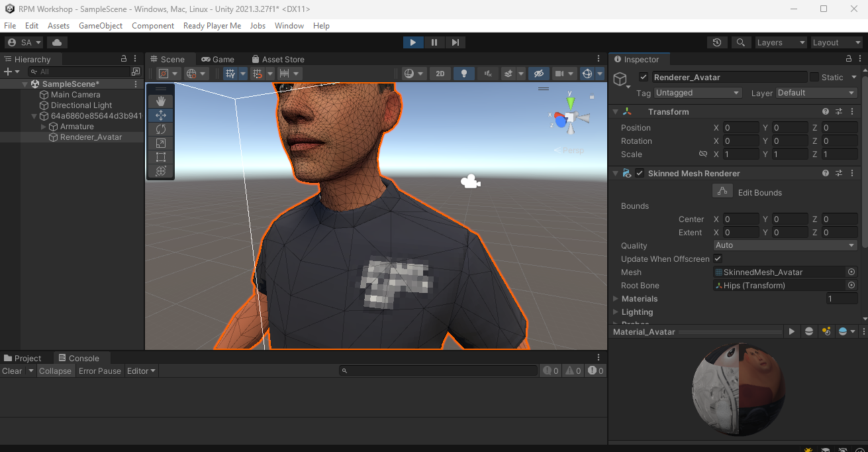Click the Collapse console button
The image size is (868, 452).
click(55, 371)
